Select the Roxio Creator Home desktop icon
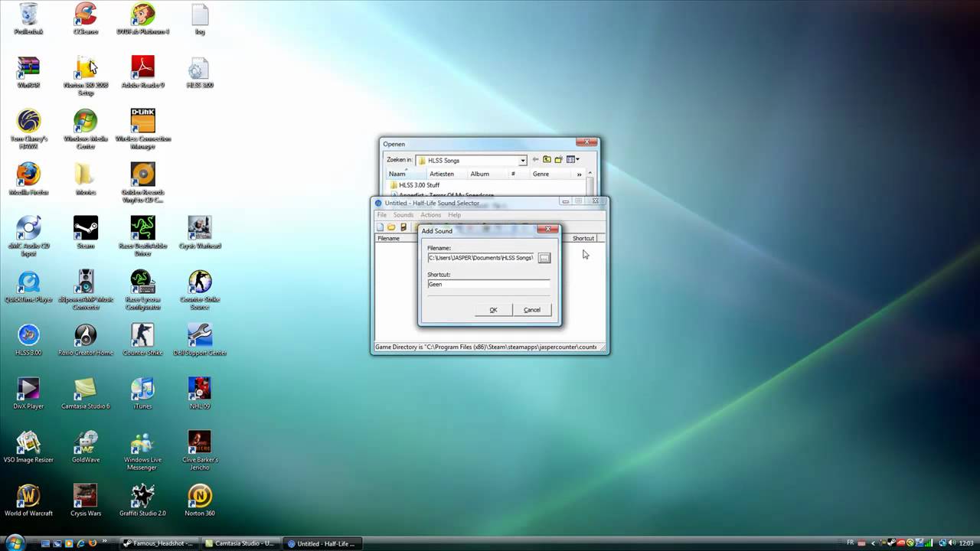The width and height of the screenshot is (980, 551). [x=86, y=341]
